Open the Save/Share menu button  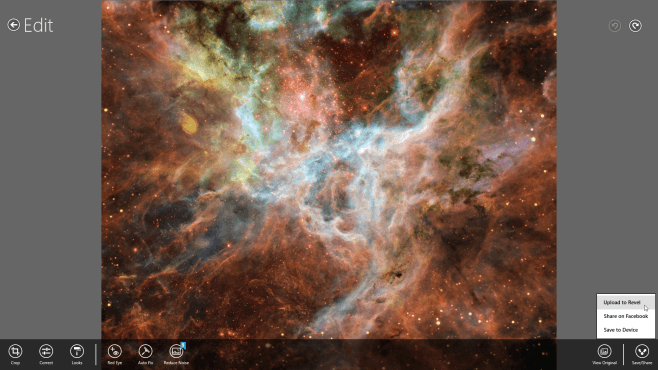click(642, 354)
